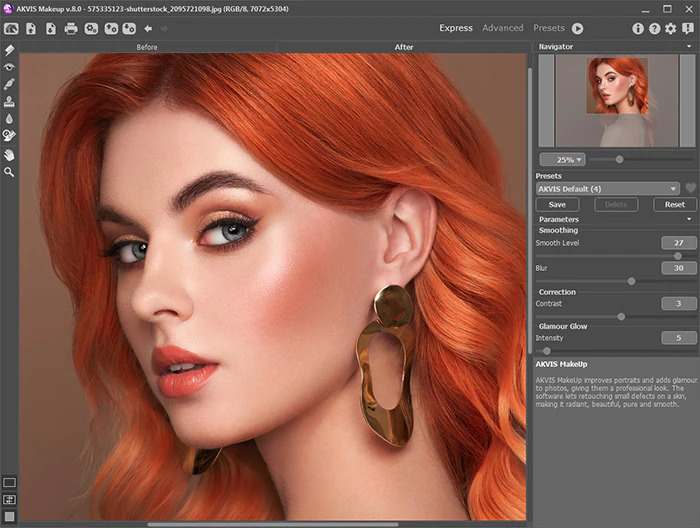700x528 pixels.
Task: Open the 25% zoom level dropdown
Action: [x=562, y=159]
